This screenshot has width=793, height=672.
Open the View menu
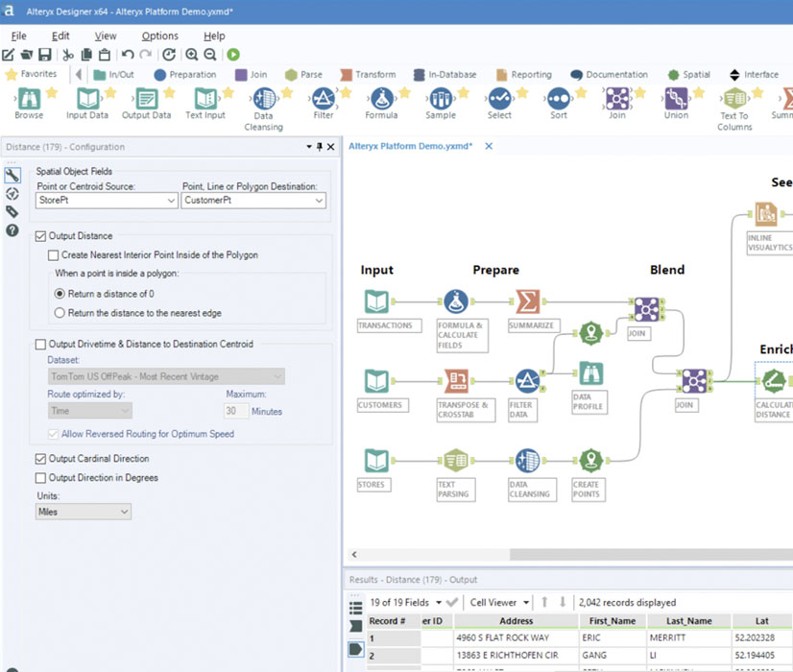tap(106, 36)
